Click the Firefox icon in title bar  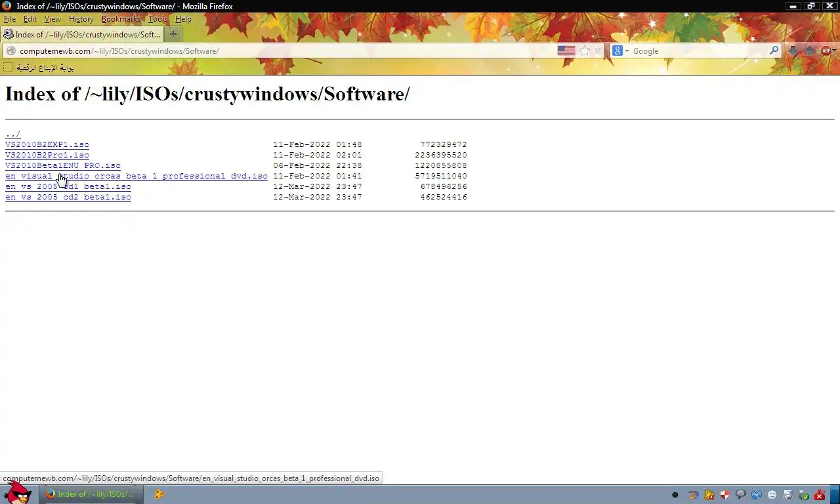tap(7, 6)
